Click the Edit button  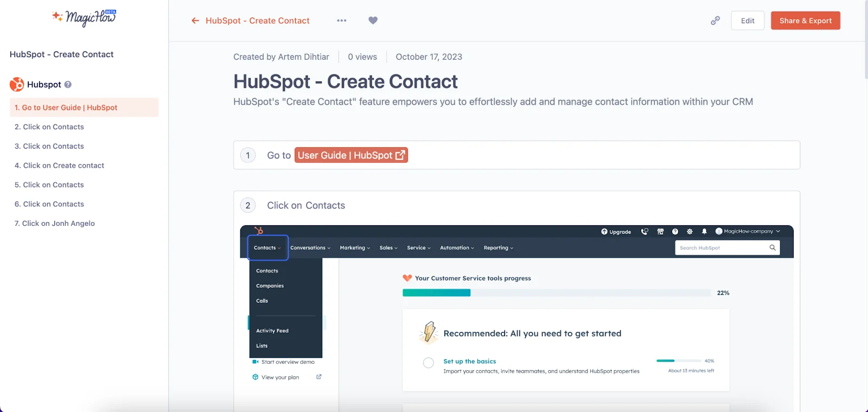pyautogui.click(x=747, y=21)
